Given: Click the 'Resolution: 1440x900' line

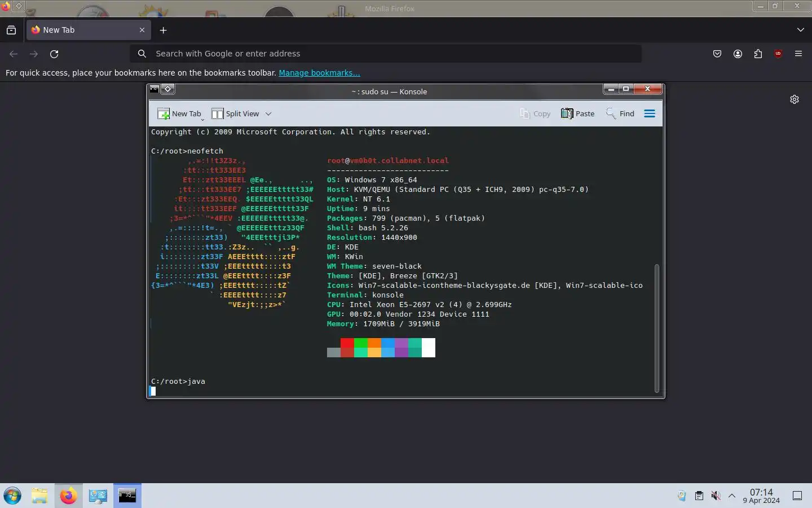Looking at the screenshot, I should (372, 238).
